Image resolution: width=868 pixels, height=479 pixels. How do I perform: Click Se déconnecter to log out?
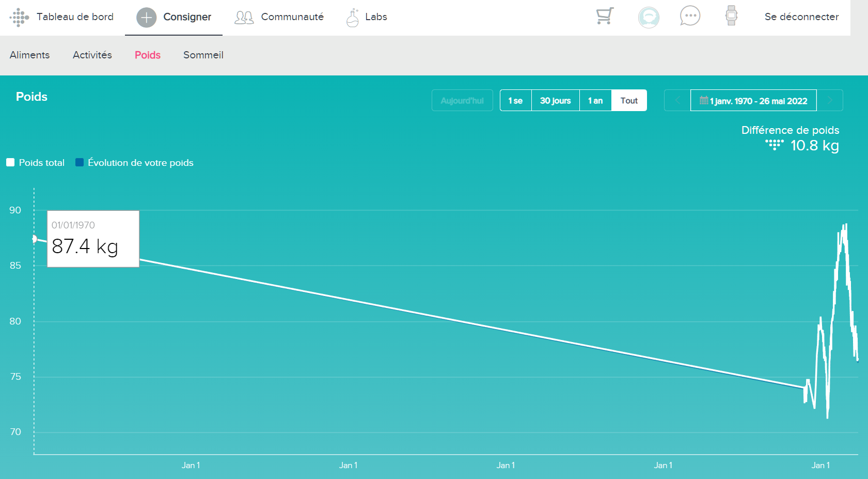tap(801, 17)
